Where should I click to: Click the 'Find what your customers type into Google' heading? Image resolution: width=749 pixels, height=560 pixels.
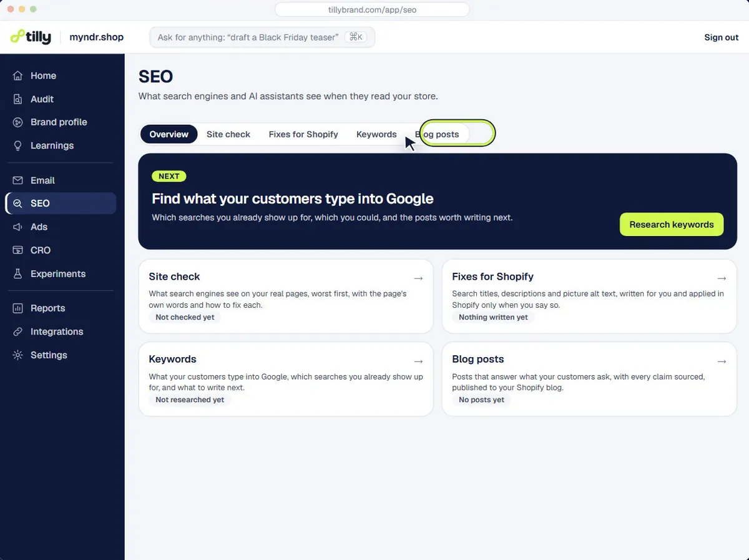point(292,199)
